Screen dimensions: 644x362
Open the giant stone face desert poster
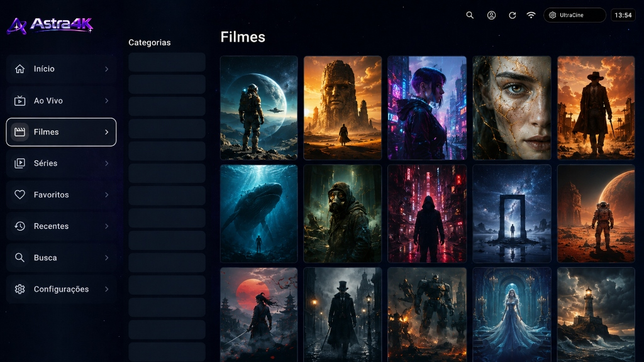click(x=343, y=108)
